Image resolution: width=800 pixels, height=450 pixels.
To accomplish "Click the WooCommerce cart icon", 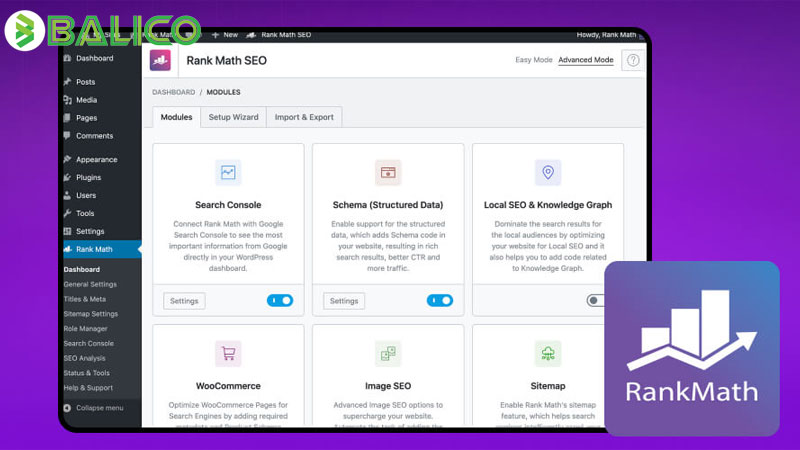I will (x=228, y=354).
